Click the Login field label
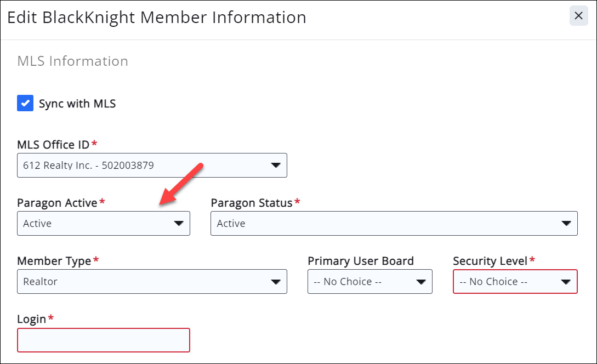Screen dimensions: 597x364 point(32,319)
